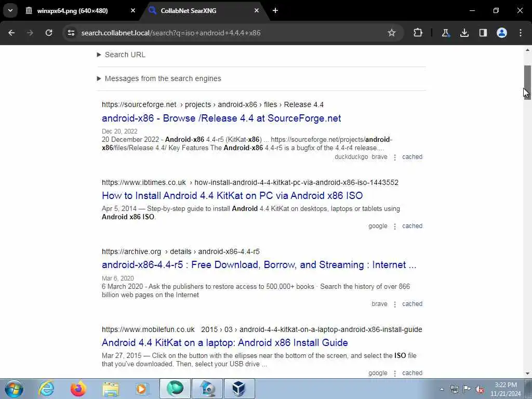The height and width of the screenshot is (399, 532).
Task: Close the winxpx64.png tab
Action: [133, 10]
